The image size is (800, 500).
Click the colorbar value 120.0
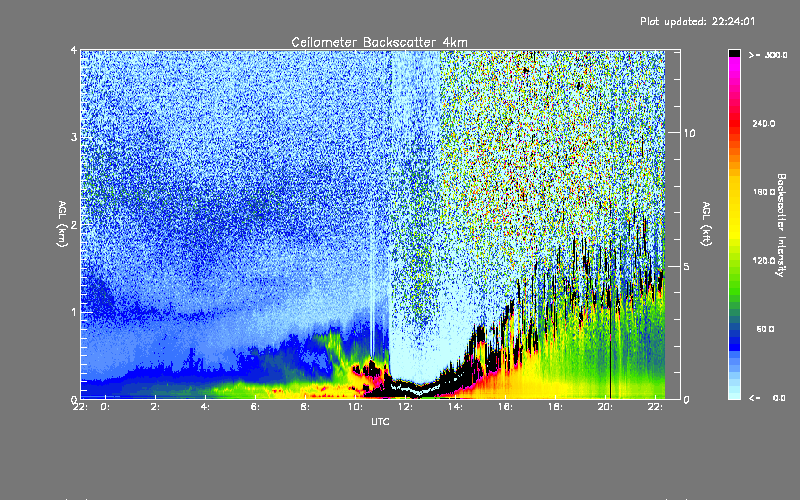tap(764, 260)
